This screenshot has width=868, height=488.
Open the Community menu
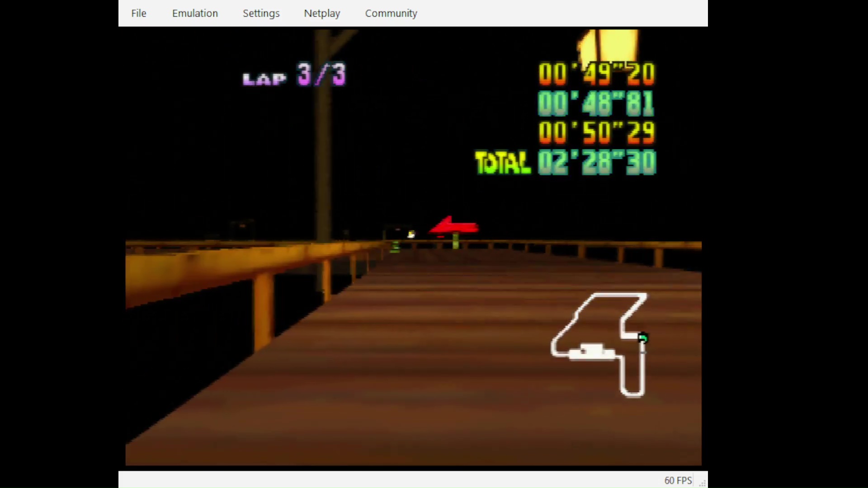[x=391, y=14]
